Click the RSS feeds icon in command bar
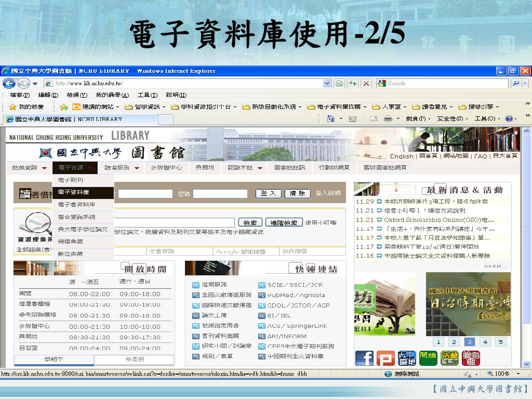Screen dimensions: 532x399 pos(353,119)
